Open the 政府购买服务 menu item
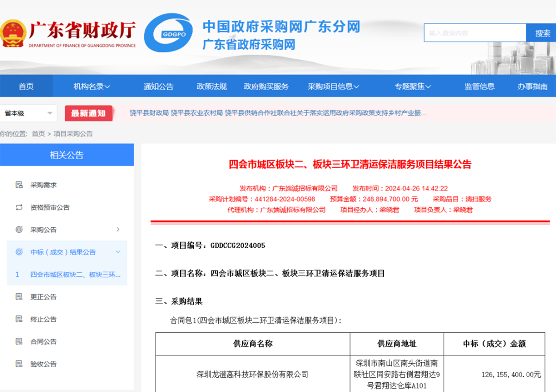This screenshot has width=556, height=392. (x=266, y=87)
